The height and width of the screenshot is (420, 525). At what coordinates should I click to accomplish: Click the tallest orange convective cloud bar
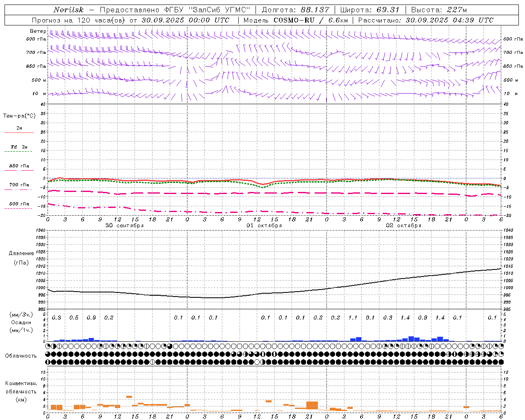click(312, 405)
